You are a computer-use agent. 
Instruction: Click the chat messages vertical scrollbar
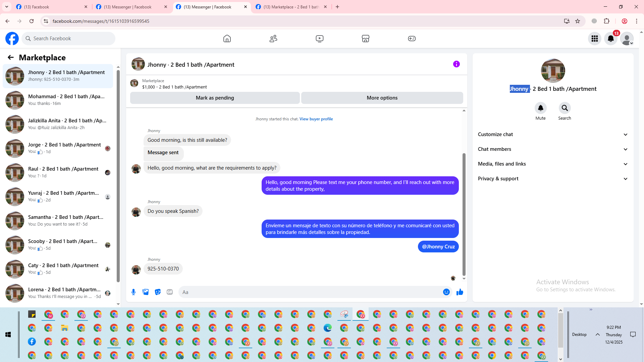tap(464, 215)
